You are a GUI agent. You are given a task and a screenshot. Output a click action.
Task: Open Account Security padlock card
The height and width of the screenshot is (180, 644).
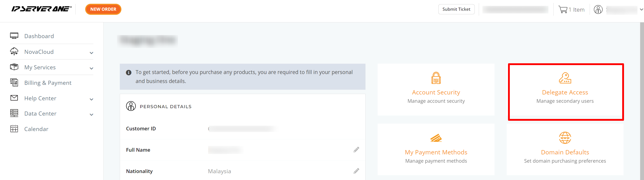[436, 78]
